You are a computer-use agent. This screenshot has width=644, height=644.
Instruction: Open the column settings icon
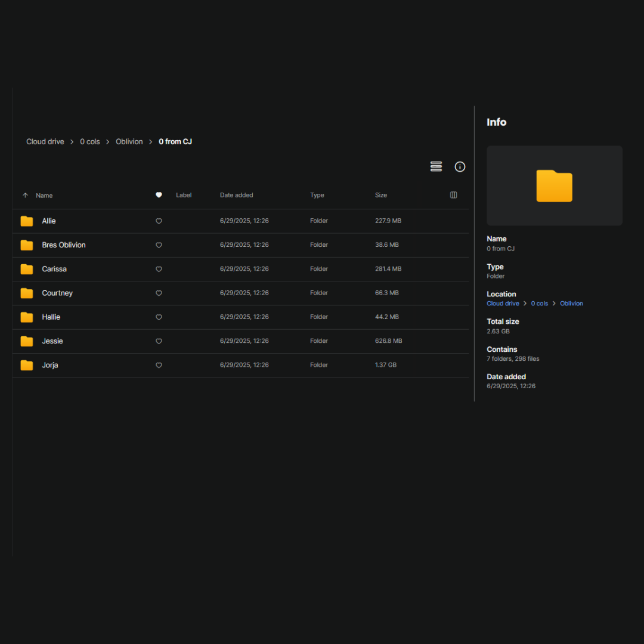[453, 195]
